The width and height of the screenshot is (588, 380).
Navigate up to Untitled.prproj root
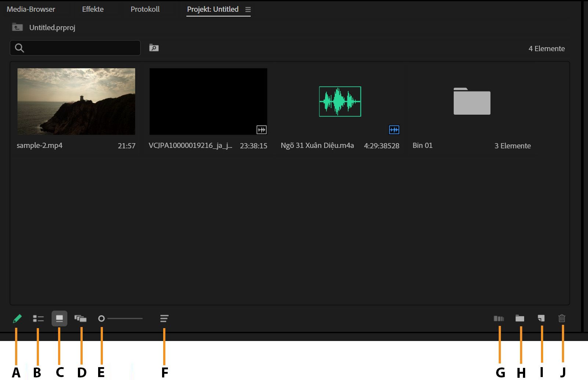[x=17, y=27]
